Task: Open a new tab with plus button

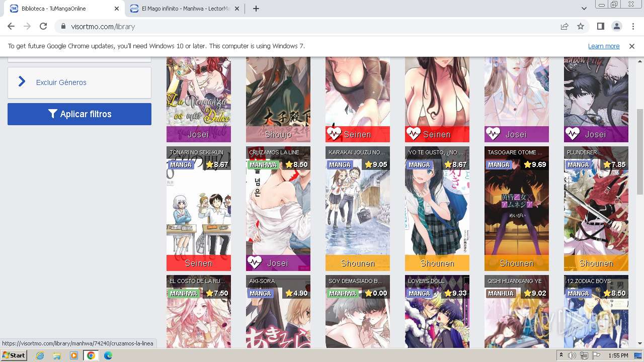Action: pyautogui.click(x=256, y=9)
